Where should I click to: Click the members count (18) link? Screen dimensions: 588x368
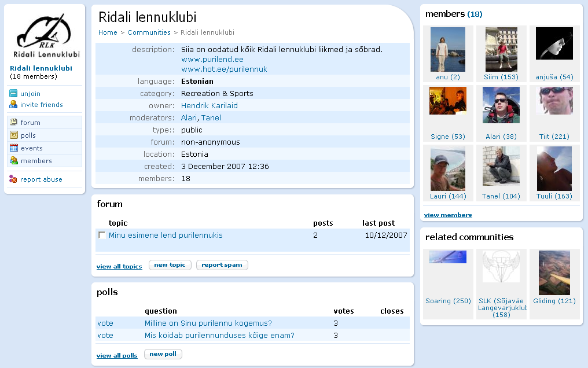click(475, 14)
